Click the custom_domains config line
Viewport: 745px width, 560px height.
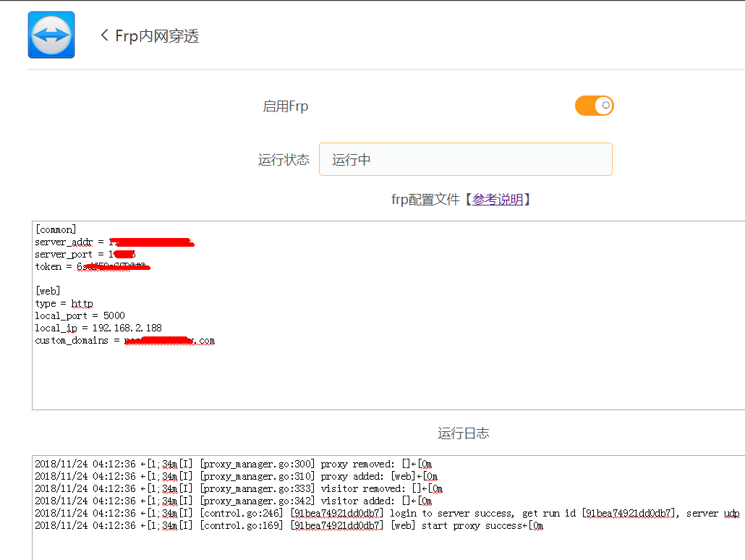pyautogui.click(x=125, y=340)
